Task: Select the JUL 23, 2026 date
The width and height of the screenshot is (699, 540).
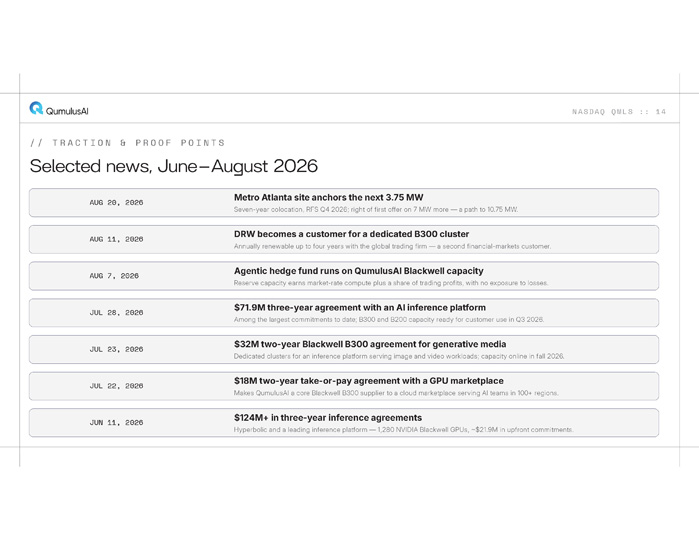Action: click(x=116, y=349)
